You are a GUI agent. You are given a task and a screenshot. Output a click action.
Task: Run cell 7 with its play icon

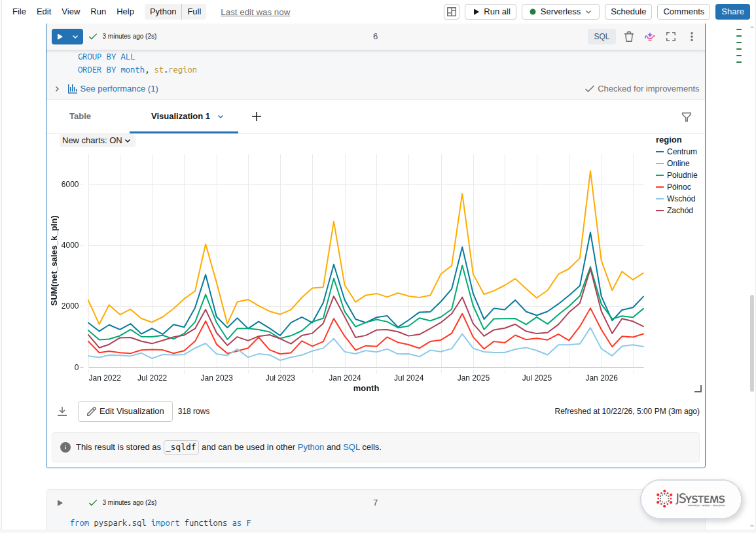pos(60,503)
